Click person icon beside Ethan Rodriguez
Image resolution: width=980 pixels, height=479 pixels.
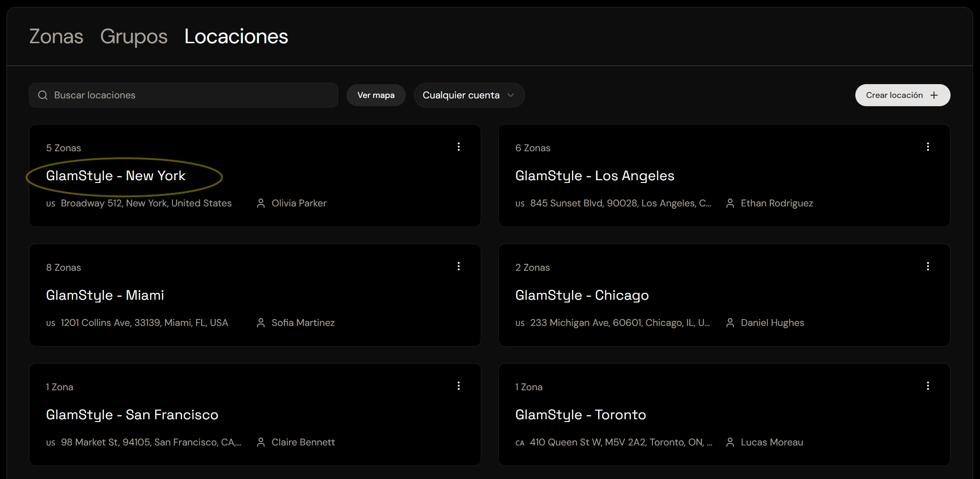click(730, 203)
